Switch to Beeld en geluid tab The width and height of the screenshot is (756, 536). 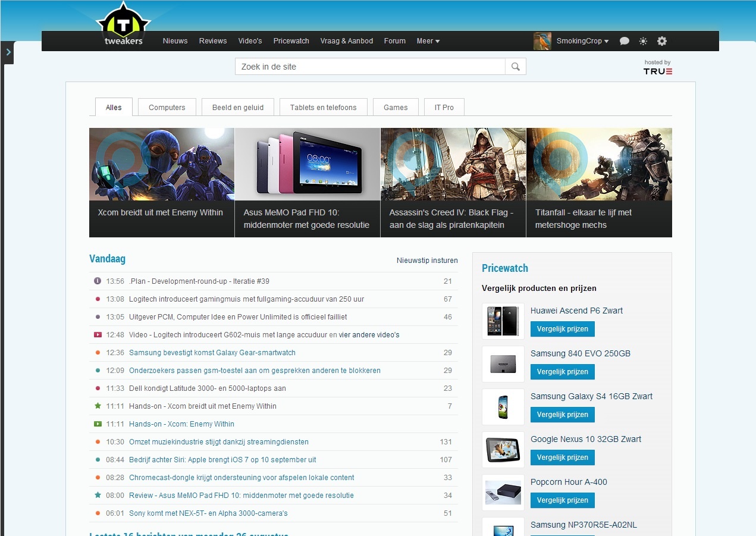point(238,107)
